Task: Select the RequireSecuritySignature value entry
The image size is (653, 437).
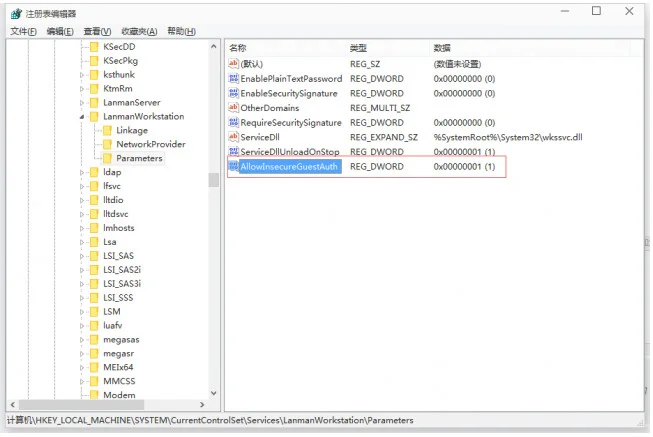Action: 291,123
